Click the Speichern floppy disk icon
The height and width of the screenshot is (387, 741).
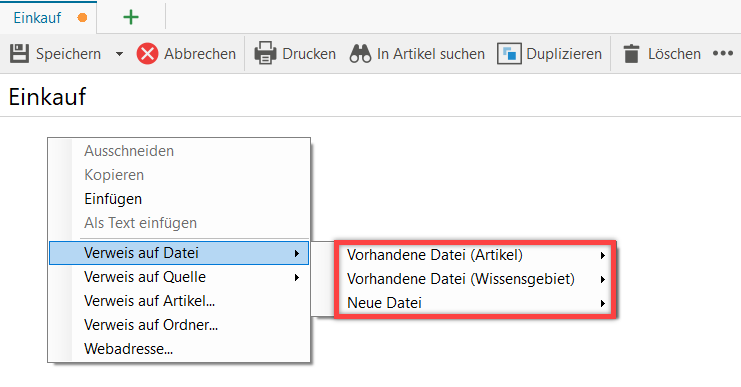19,53
